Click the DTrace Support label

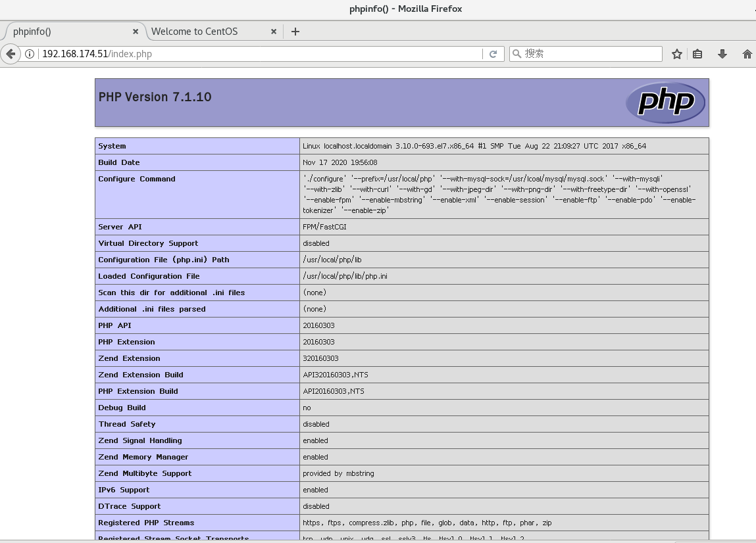click(x=130, y=506)
